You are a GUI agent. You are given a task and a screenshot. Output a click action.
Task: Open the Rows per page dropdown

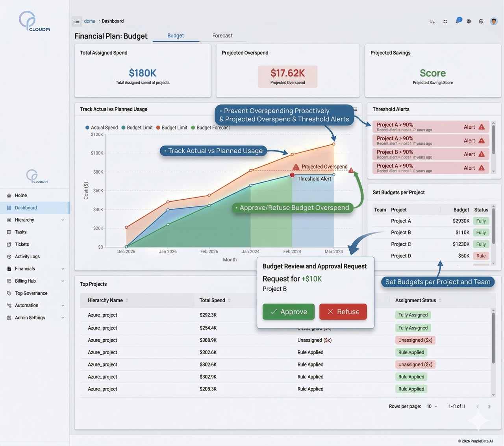(x=432, y=407)
